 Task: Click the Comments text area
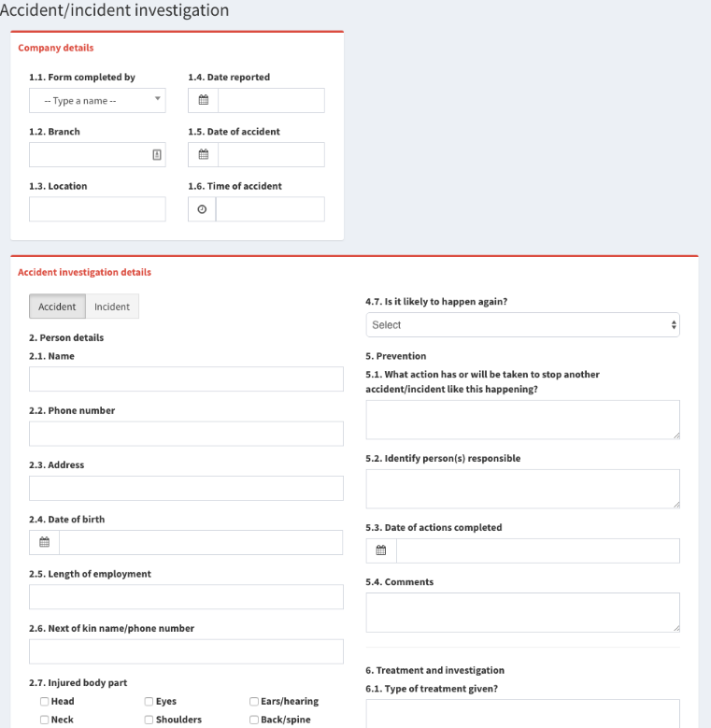(522, 612)
